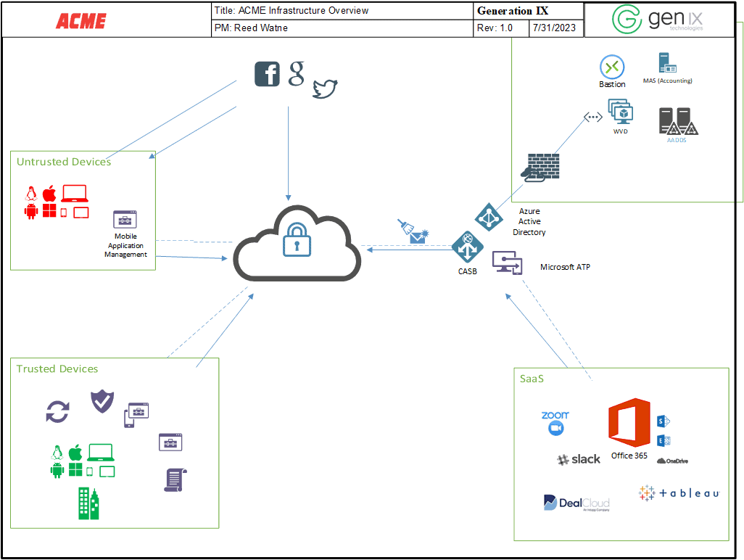Select the Azure Active Directory diamond icon
The height and width of the screenshot is (560, 744).
pyautogui.click(x=489, y=218)
